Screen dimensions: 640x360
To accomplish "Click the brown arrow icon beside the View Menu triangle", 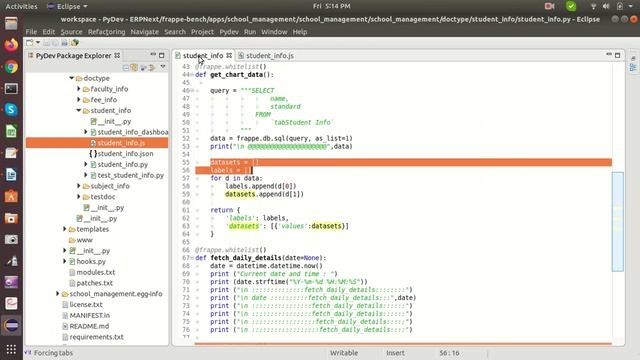I will [152, 67].
